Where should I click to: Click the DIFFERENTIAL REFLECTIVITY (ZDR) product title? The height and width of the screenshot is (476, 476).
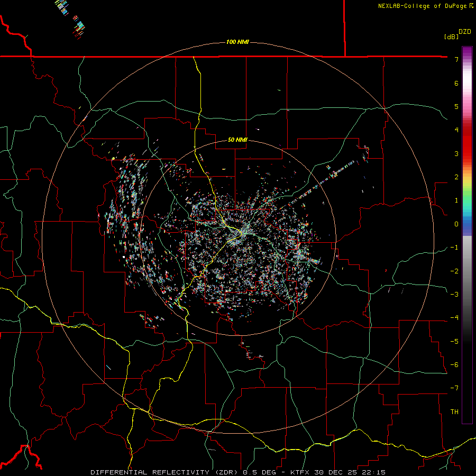(x=165, y=472)
